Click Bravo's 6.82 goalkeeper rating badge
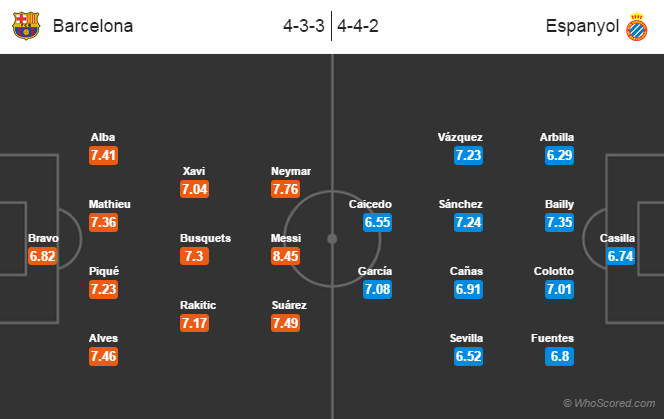This screenshot has width=664, height=419. pyautogui.click(x=42, y=256)
